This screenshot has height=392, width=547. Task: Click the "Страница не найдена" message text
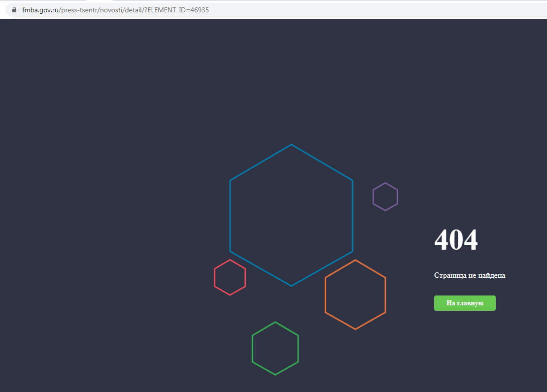click(470, 275)
